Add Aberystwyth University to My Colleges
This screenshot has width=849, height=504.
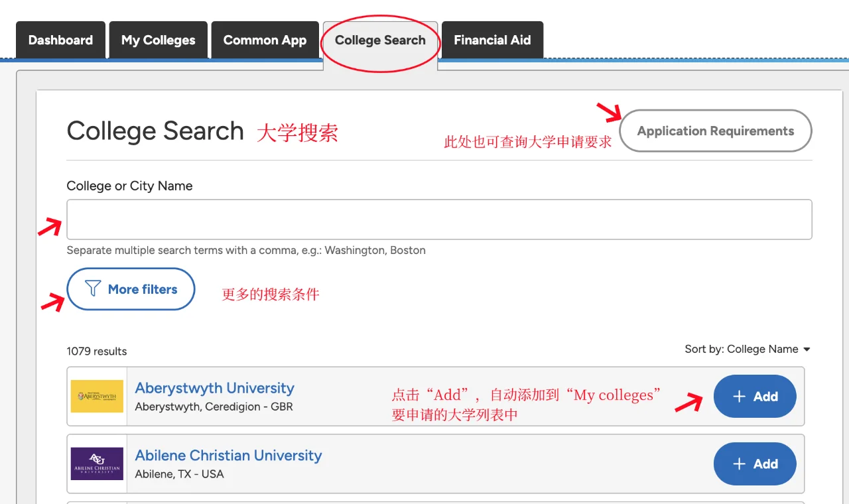point(754,396)
